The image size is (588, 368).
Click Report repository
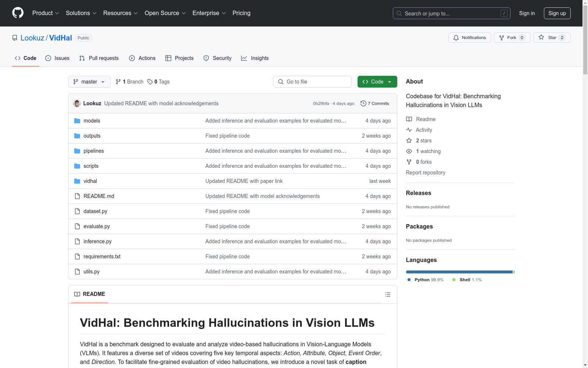[x=426, y=173]
